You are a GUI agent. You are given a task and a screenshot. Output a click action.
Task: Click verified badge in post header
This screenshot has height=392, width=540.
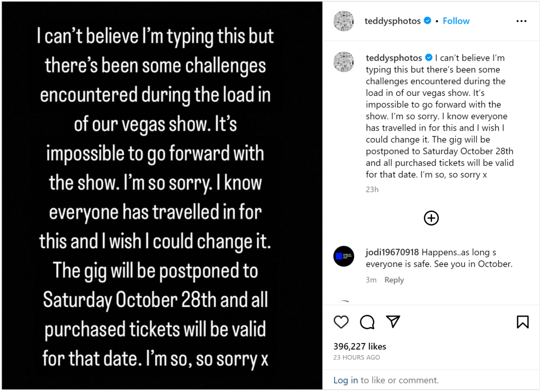click(428, 21)
